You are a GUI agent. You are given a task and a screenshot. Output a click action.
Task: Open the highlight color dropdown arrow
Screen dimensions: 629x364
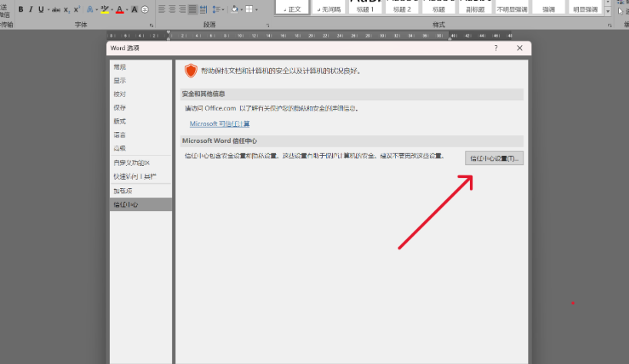[x=112, y=10]
